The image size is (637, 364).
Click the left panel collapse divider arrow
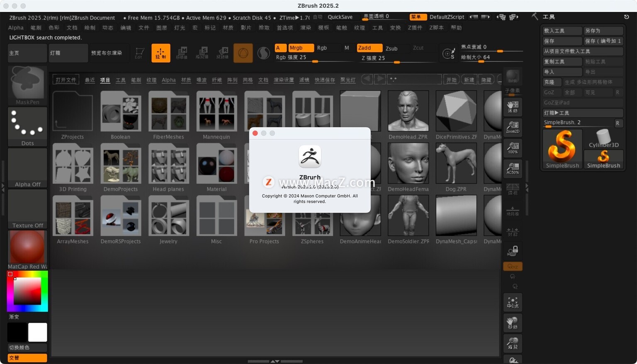[3, 188]
